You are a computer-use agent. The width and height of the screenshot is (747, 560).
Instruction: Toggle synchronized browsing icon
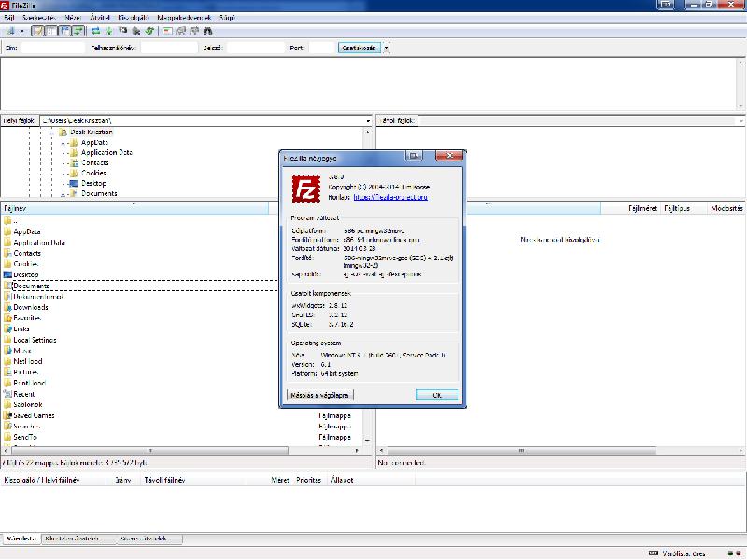tap(194, 32)
